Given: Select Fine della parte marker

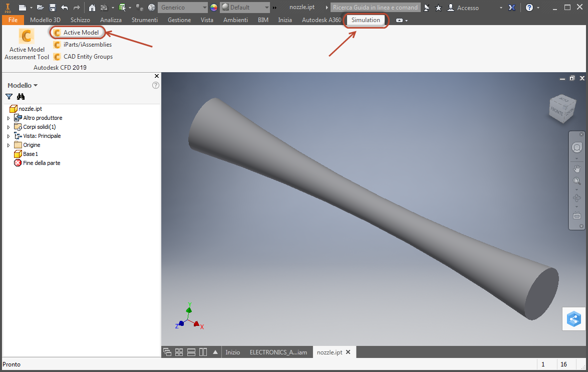Looking at the screenshot, I should [37, 163].
